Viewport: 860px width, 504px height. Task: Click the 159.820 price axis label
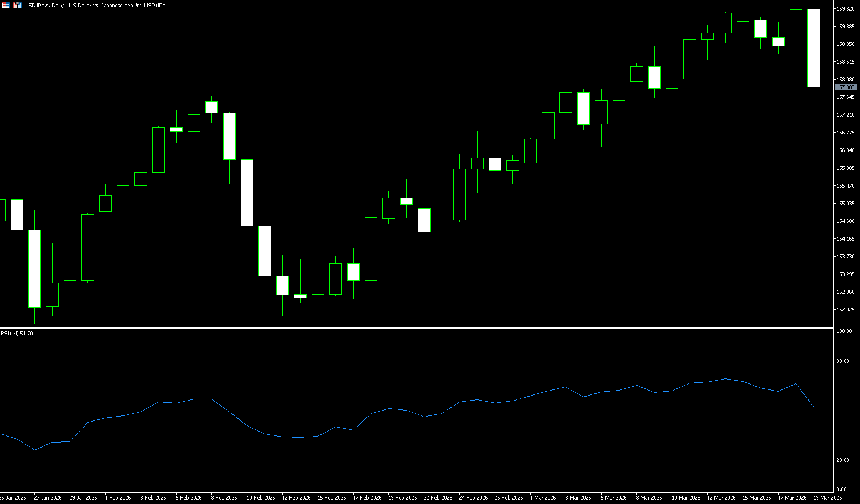(845, 9)
